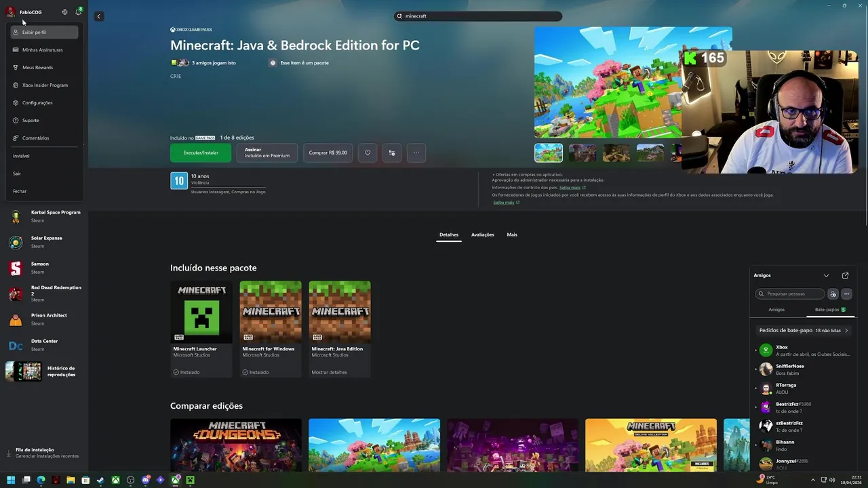The image size is (868, 488).
Task: Click the Pesquisar pessoas search box
Action: point(790,294)
